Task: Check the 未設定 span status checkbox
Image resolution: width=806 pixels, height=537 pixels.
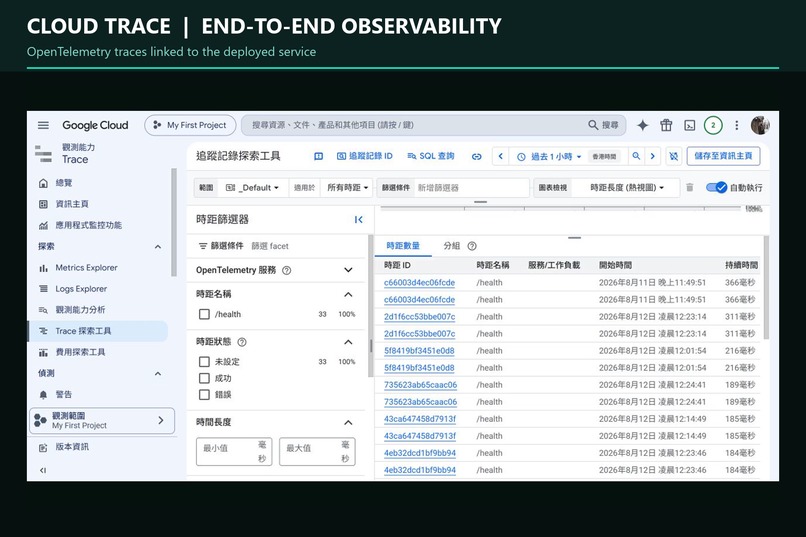Action: pos(204,362)
